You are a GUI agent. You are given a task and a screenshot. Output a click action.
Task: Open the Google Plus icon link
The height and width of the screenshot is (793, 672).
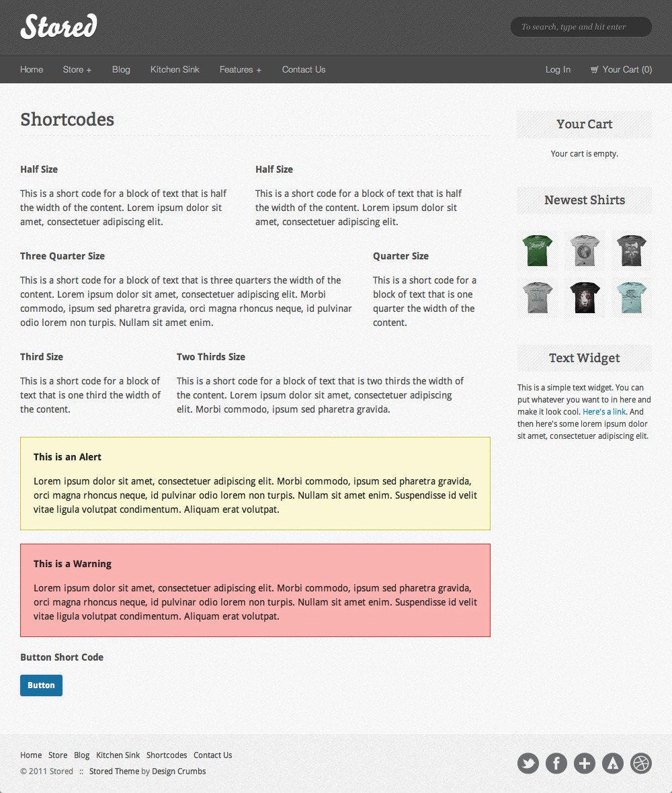(x=585, y=763)
